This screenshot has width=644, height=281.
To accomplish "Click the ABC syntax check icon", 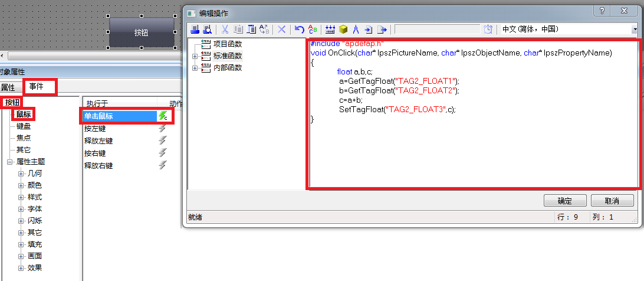I will [x=313, y=29].
